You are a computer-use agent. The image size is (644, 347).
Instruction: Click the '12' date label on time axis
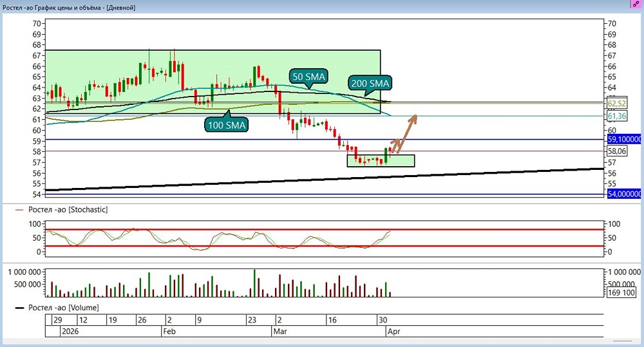pos(83,320)
